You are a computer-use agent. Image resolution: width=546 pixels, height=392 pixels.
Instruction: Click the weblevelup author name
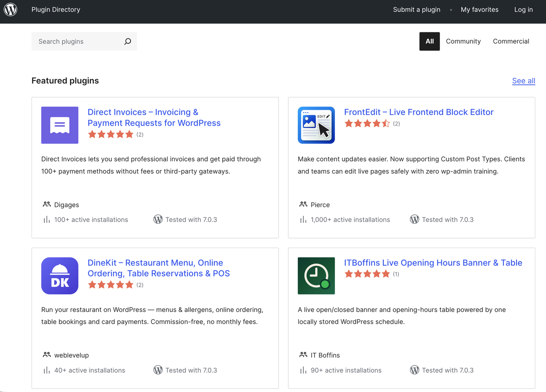pyautogui.click(x=72, y=355)
